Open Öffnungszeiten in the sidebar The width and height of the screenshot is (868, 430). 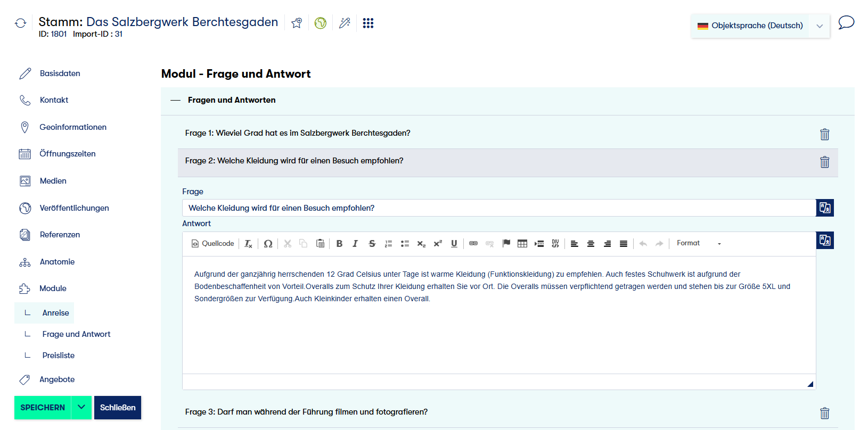pyautogui.click(x=67, y=154)
